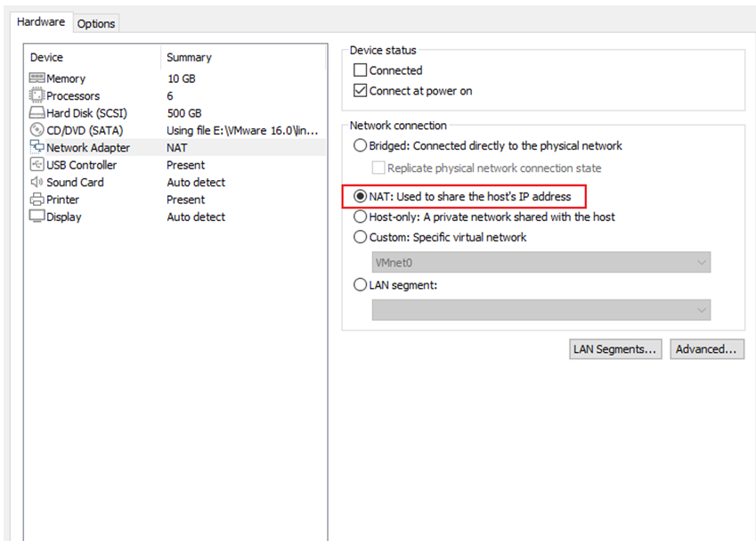Select the USB Controller label
The height and width of the screenshot is (541, 756).
coord(82,165)
